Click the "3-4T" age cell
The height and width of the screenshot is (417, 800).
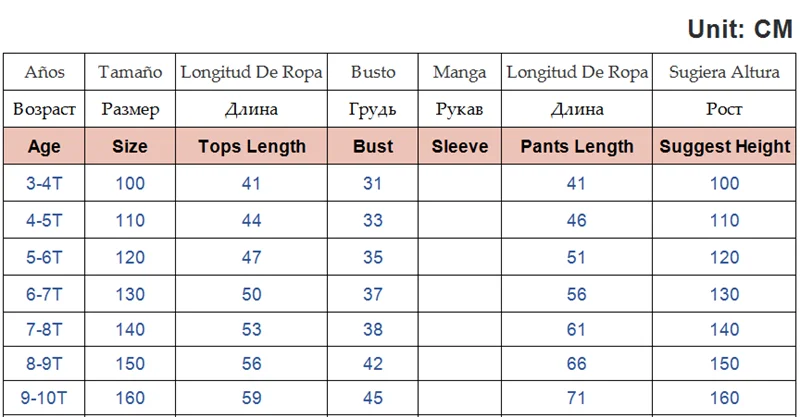click(x=44, y=183)
